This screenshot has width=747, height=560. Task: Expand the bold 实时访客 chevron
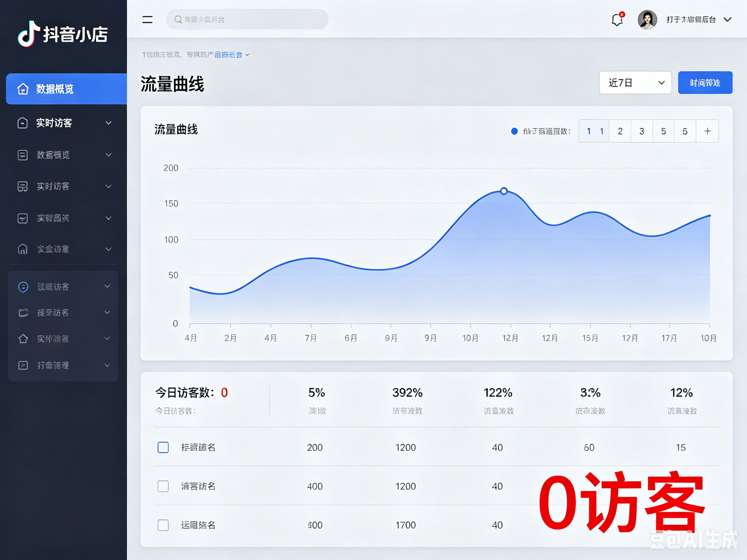[x=108, y=123]
